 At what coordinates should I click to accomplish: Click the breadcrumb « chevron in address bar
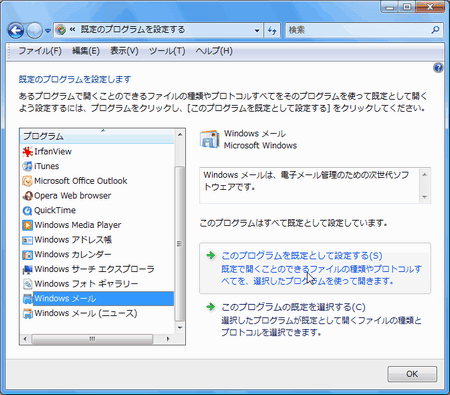[72, 30]
